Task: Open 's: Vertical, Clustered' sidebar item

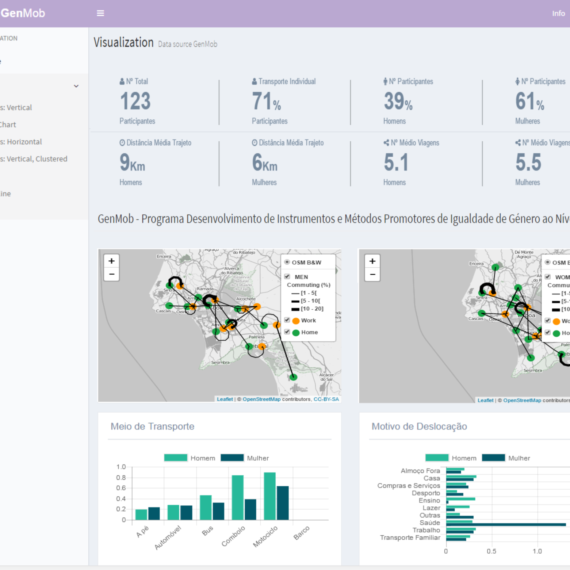Action: [x=34, y=159]
